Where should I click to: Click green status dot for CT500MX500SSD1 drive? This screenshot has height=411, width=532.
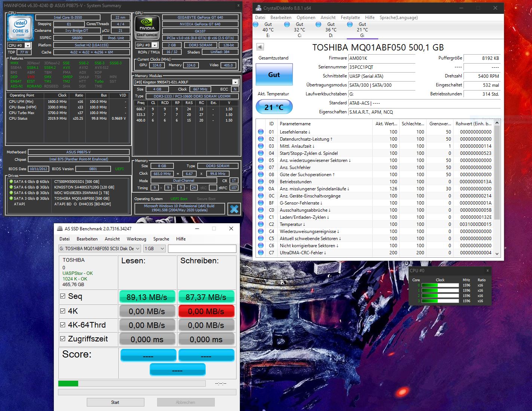(11, 181)
